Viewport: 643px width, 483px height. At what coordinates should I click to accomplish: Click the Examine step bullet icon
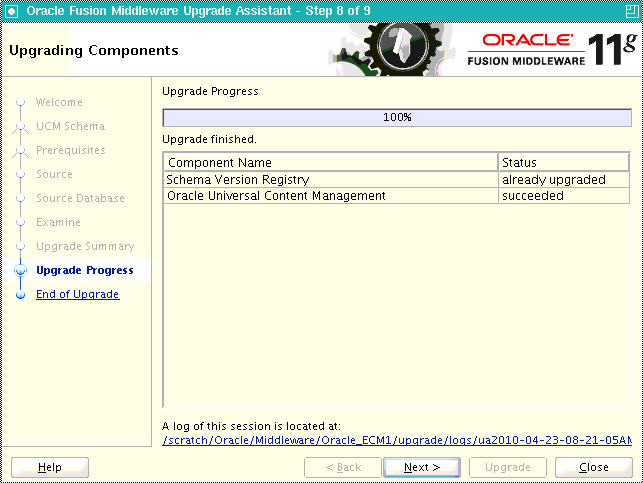pyautogui.click(x=21, y=222)
